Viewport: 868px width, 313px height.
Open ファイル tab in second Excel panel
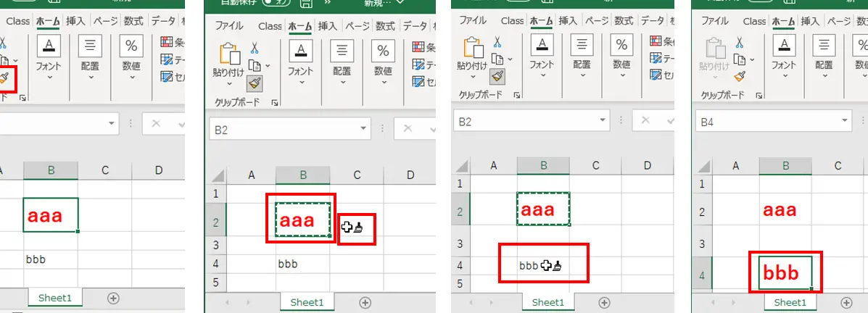(x=229, y=26)
